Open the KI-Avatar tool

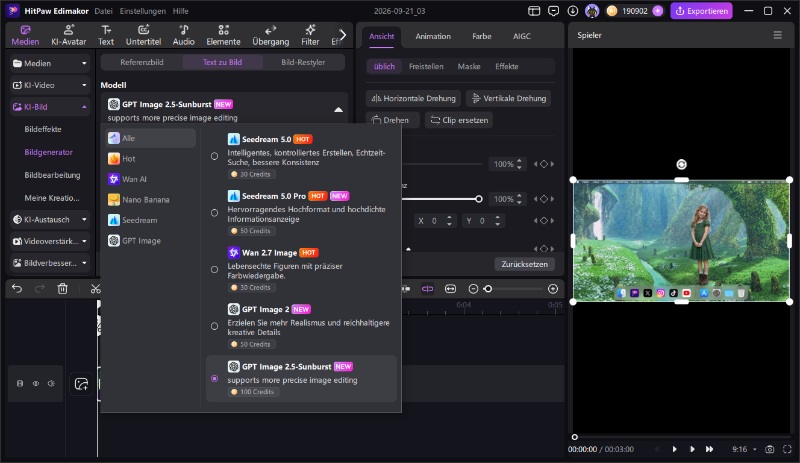(68, 35)
